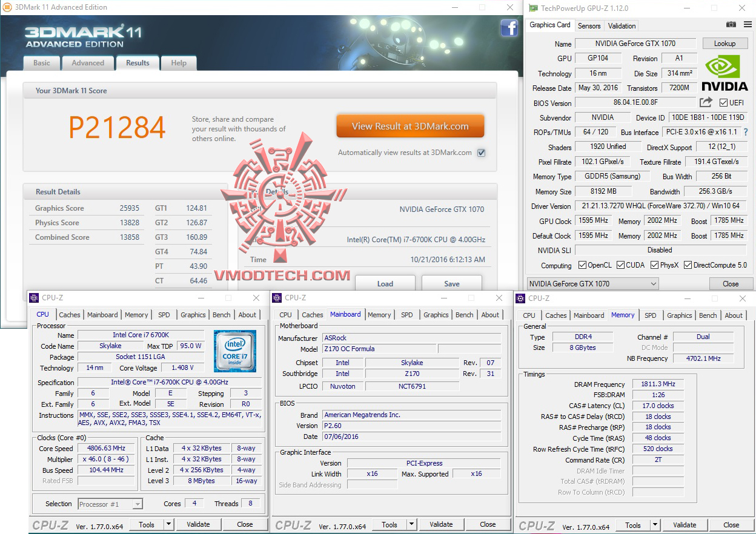
Task: Toggle the OpenCL checkbox
Action: pyautogui.click(x=582, y=265)
